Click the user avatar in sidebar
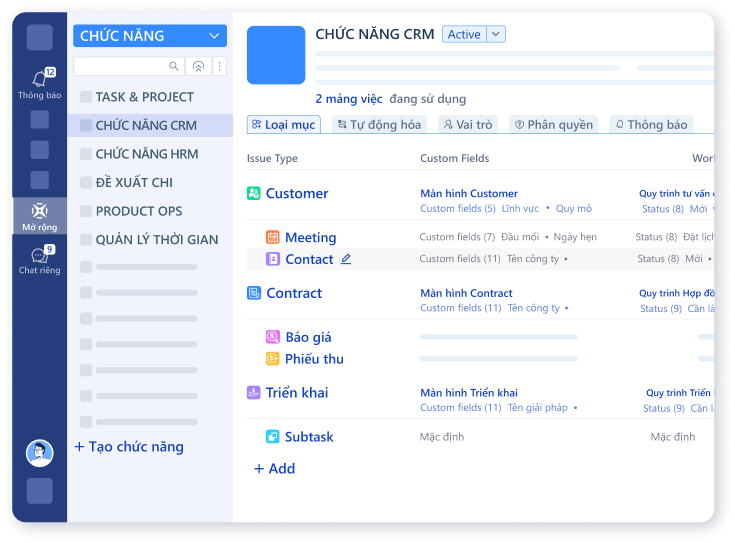The image size is (735, 543). click(x=39, y=453)
